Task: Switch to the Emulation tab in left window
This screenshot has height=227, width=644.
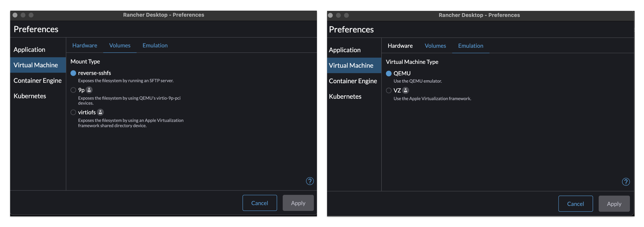Action: 155,45
